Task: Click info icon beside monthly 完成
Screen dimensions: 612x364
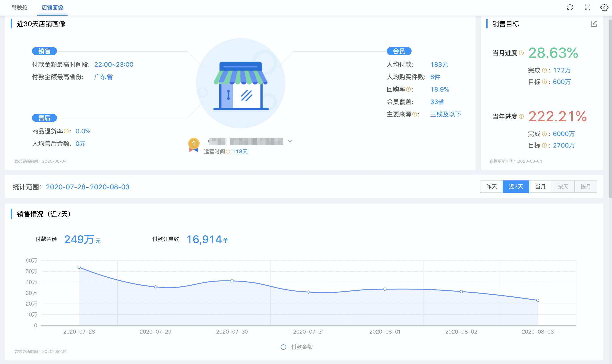Action: point(544,70)
